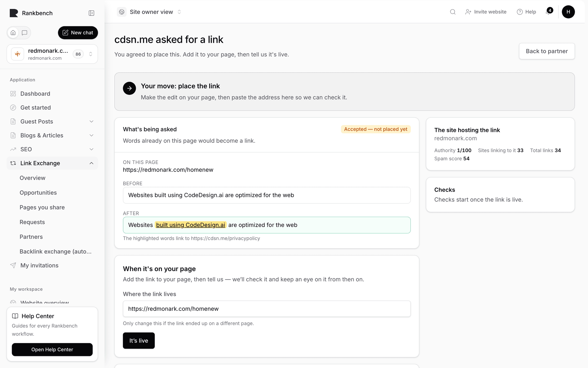Click the https://redmonark.com/homenew page address text
Viewport: 588px width, 368px height.
coord(168,170)
